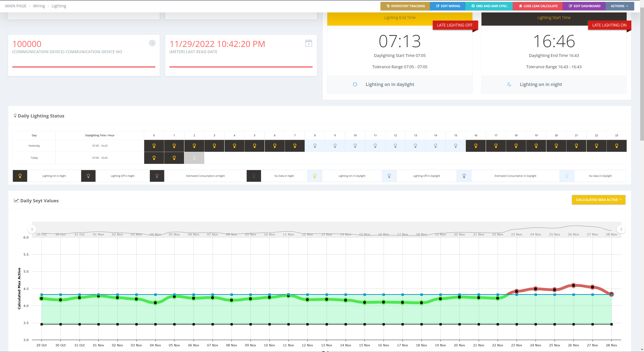Click the Lighting Off in Daylight legend bulb
The height and width of the screenshot is (352, 644).
(389, 176)
